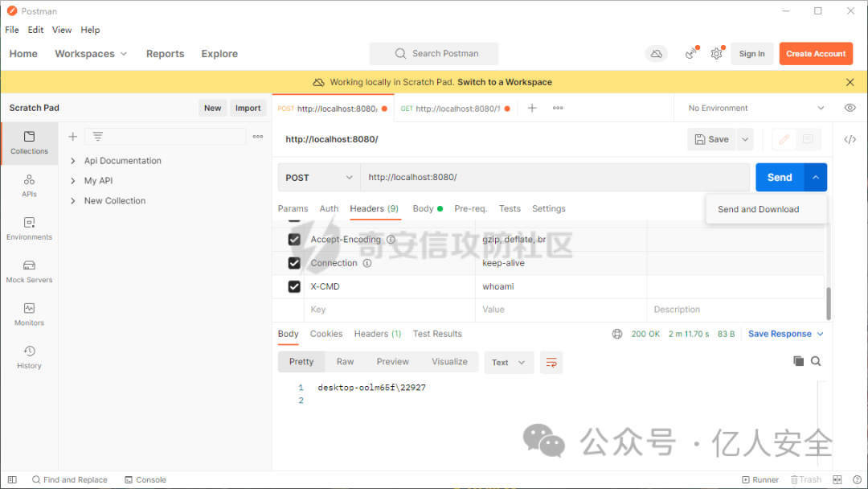Viewport: 868px width, 489px height.
Task: Open the No Environment dropdown
Action: click(x=755, y=108)
